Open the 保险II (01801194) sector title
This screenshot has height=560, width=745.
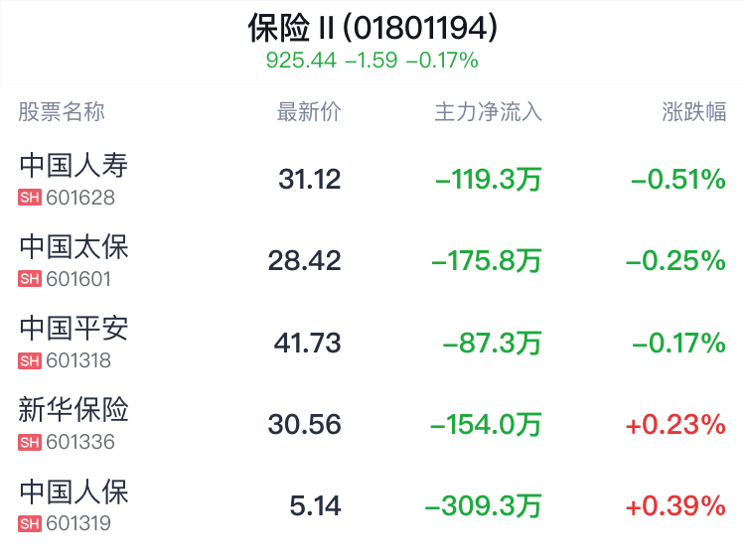[x=372, y=28]
